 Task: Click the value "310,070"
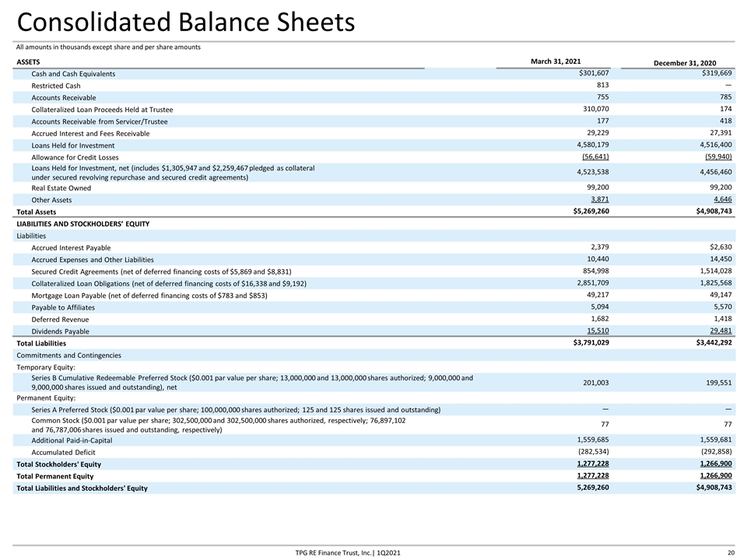(x=596, y=109)
